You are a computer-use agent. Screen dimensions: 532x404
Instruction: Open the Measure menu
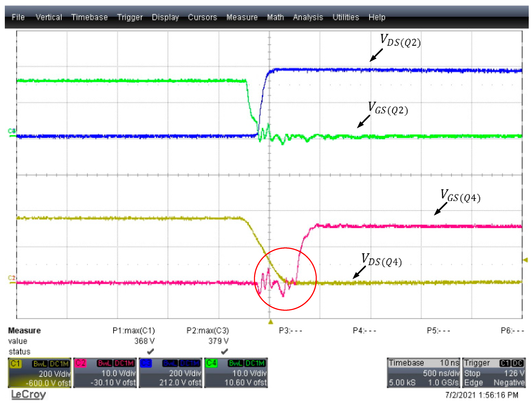242,17
